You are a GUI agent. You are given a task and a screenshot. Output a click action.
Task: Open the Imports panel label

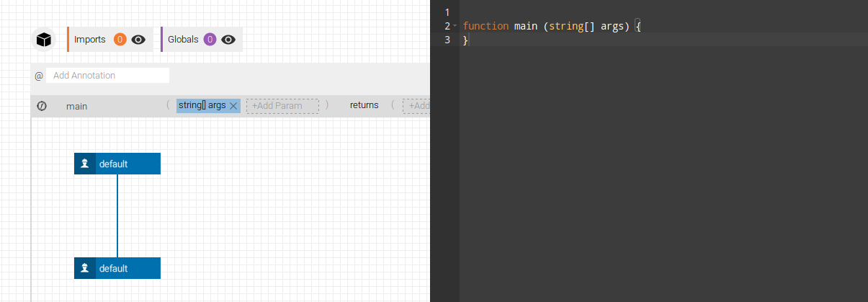pos(90,40)
